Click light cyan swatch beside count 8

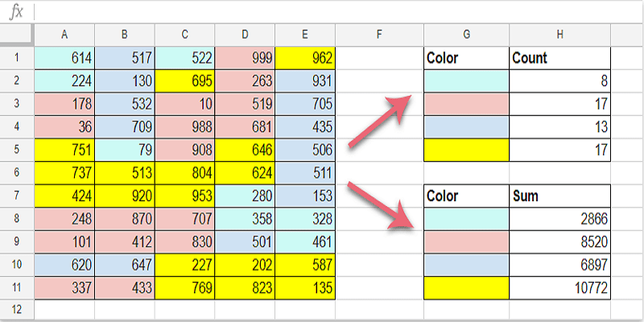click(466, 80)
